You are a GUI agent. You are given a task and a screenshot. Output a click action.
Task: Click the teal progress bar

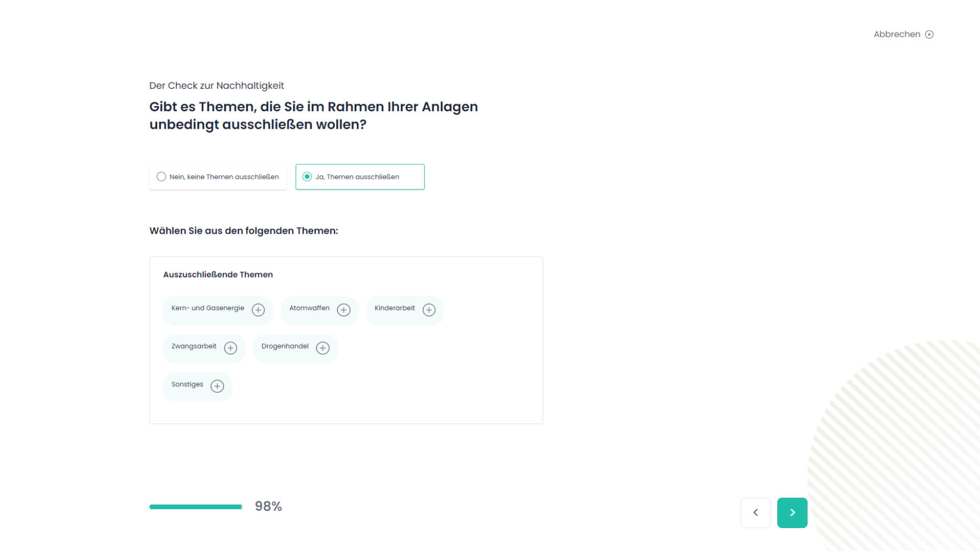[x=195, y=507]
